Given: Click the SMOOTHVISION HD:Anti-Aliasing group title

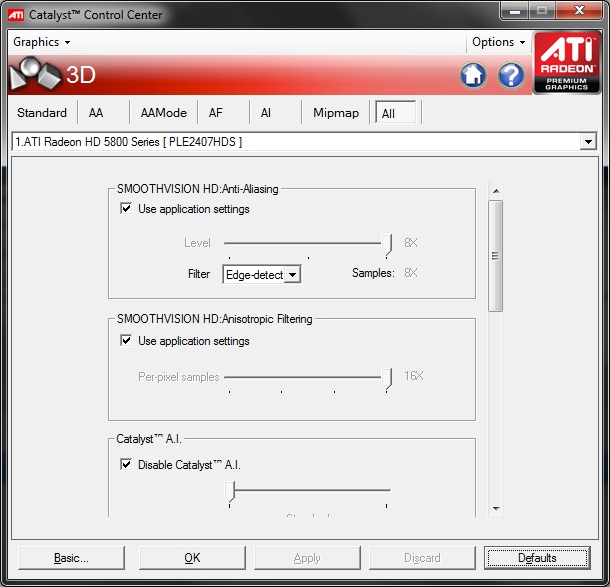Looking at the screenshot, I should point(198,189).
